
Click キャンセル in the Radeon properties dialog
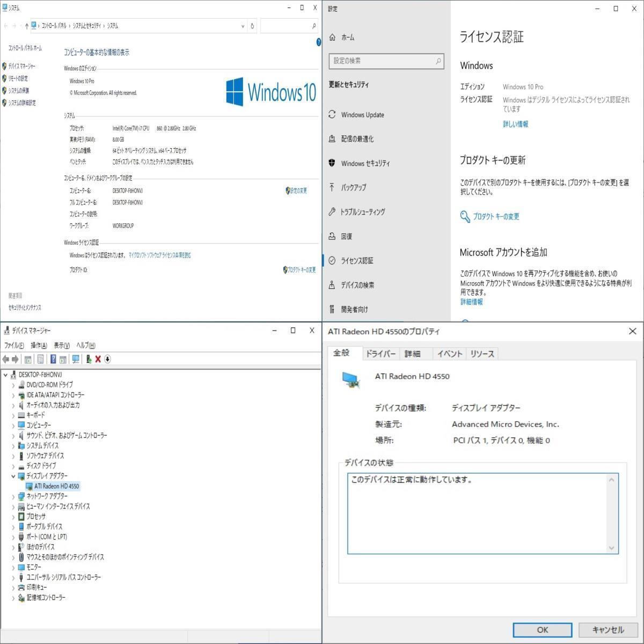[608, 630]
